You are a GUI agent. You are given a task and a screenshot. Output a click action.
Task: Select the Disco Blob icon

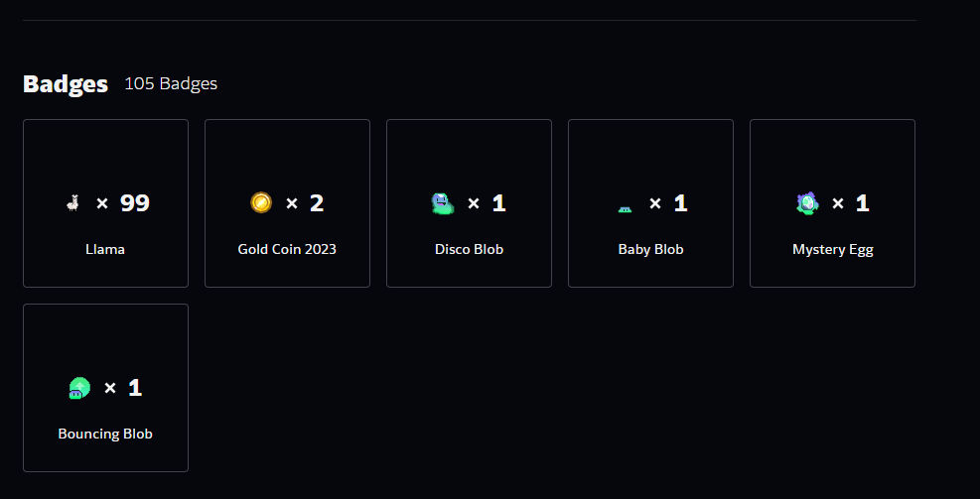[443, 203]
